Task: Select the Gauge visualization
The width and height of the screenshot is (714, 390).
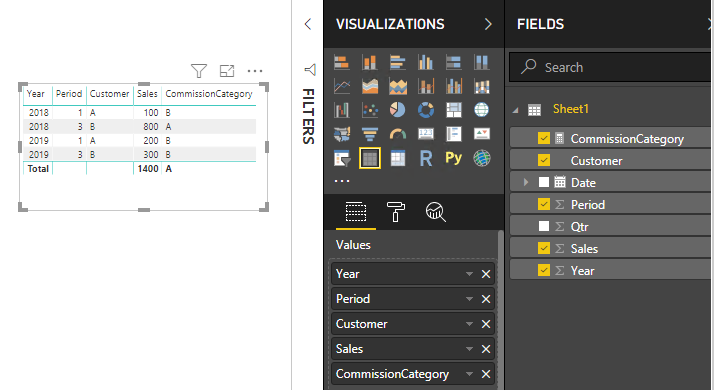Action: [398, 134]
